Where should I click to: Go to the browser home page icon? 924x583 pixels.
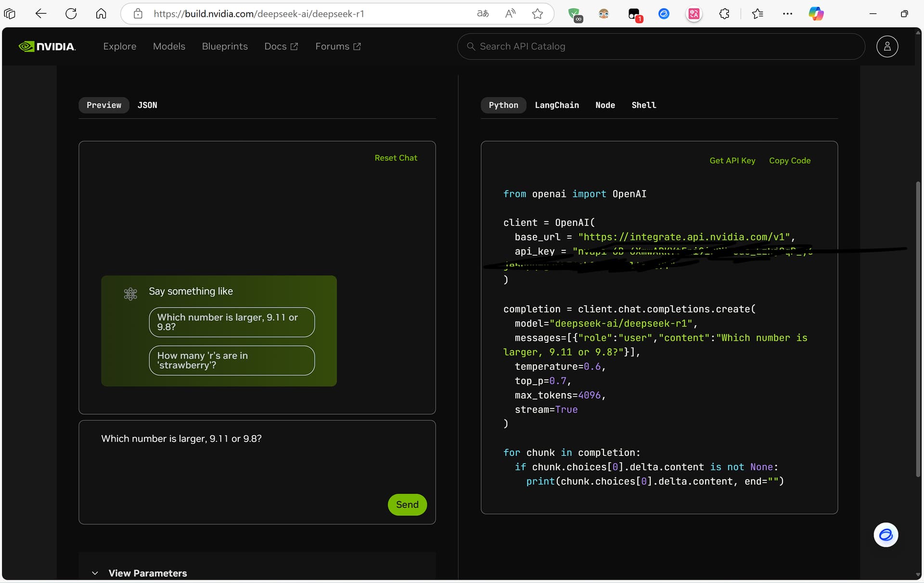101,14
